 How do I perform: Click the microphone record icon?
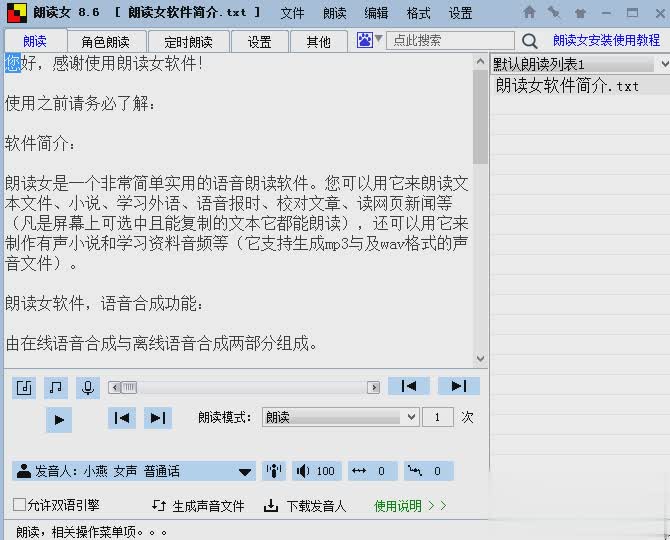point(88,388)
